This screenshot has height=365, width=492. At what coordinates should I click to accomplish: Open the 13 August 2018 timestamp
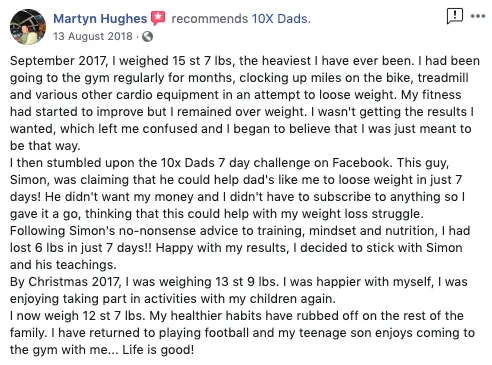(x=93, y=36)
